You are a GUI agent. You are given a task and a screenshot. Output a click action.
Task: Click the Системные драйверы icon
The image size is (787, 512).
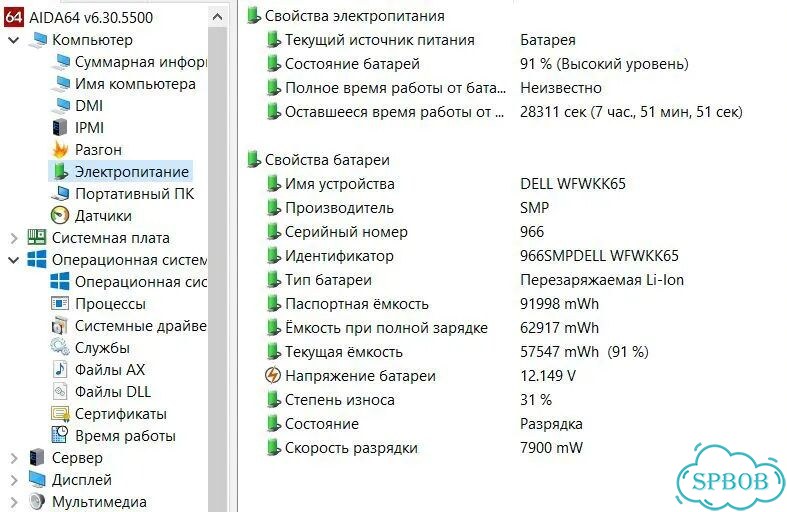60,326
